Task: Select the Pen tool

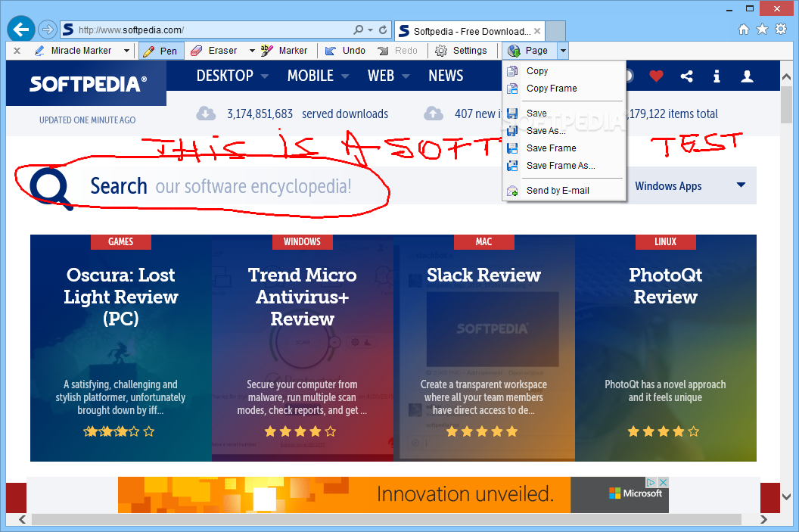Action: [161, 51]
